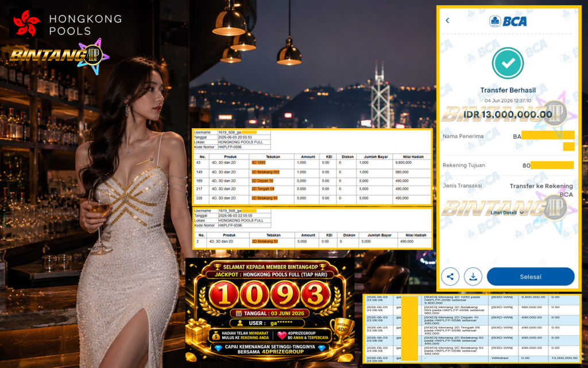The image size is (588, 368).
Task: Click the 'IDR 13,000,000.00' amount
Action: tap(508, 114)
